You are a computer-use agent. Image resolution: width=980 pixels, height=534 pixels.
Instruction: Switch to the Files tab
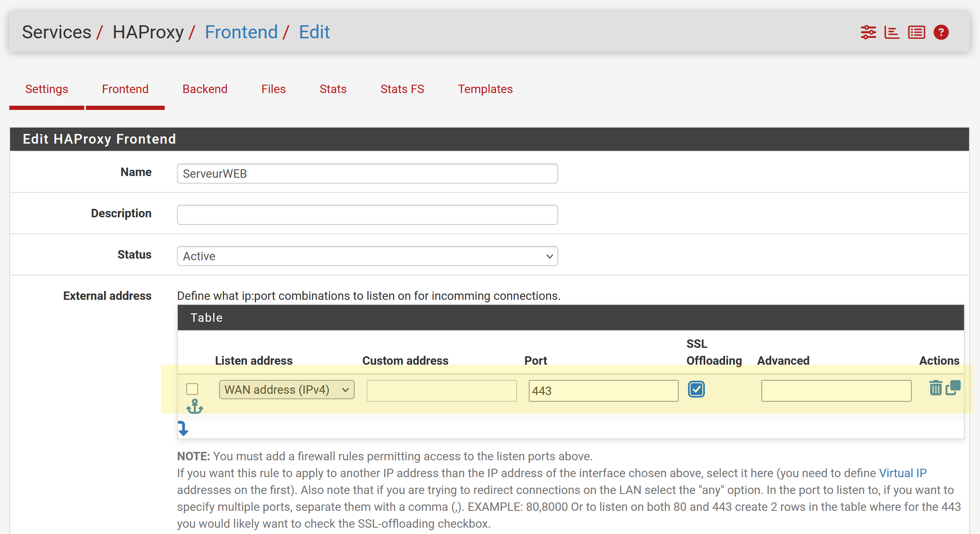(x=273, y=89)
